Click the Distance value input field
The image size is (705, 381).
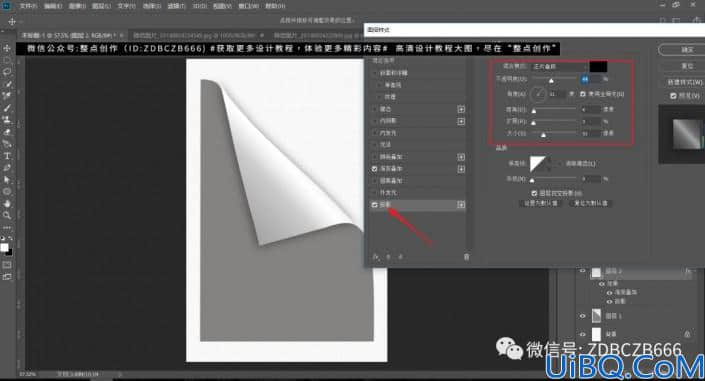point(591,109)
